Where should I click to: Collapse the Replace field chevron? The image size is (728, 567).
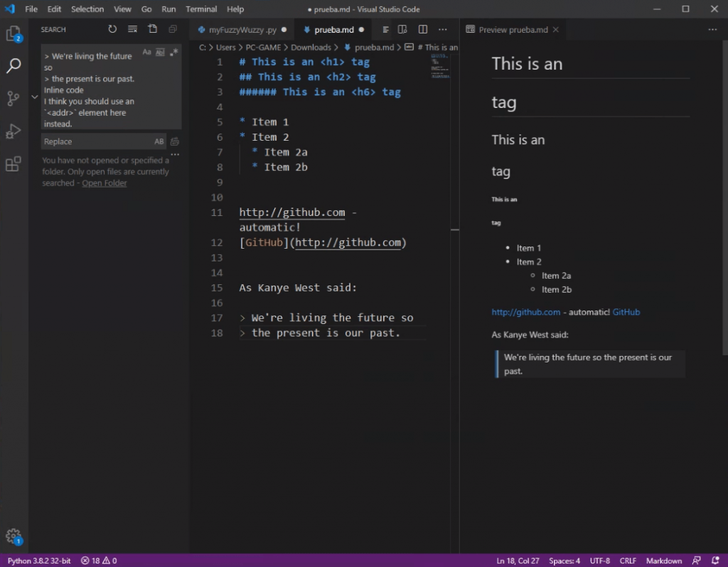(x=34, y=96)
